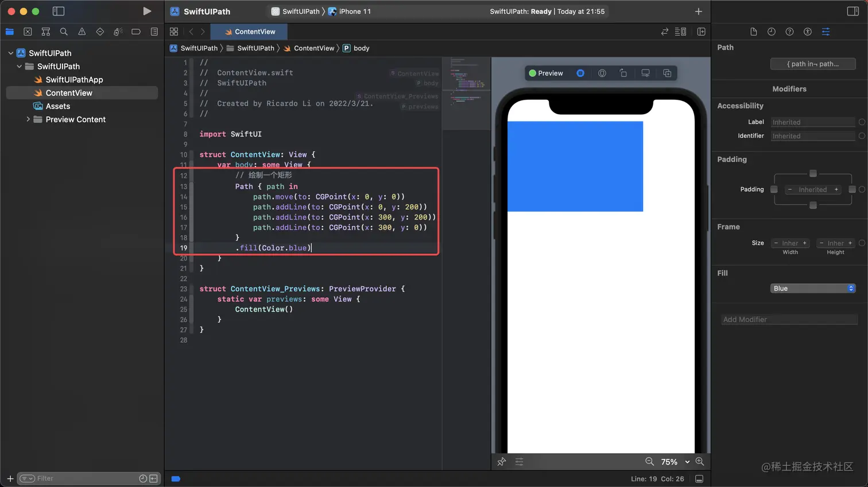Zoom in the preview canvas

click(x=700, y=462)
